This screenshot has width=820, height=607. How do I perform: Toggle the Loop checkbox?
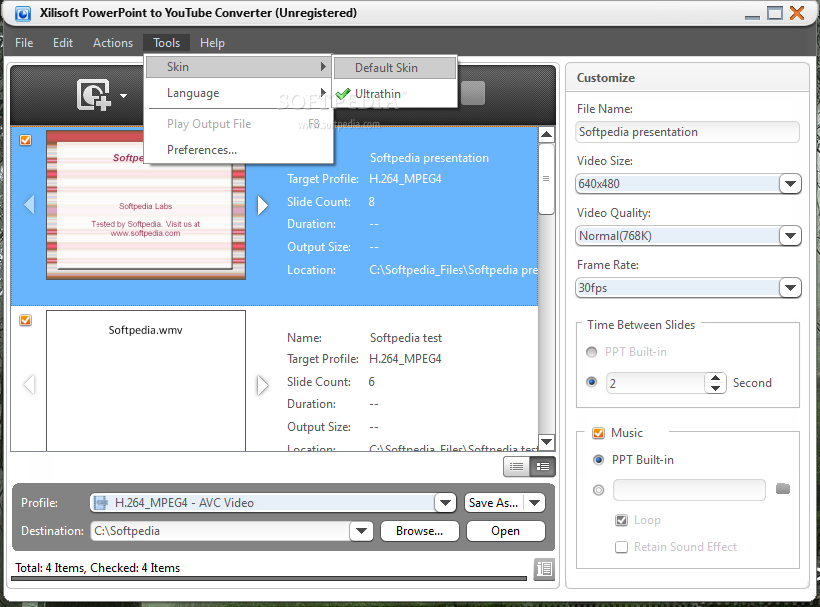pos(621,520)
